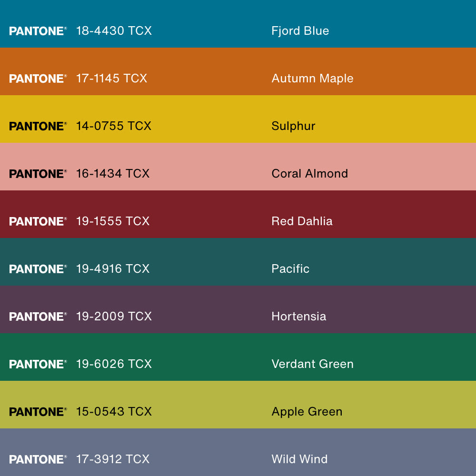
Task: Select the Red Dahlia name label
Action: pos(302,221)
